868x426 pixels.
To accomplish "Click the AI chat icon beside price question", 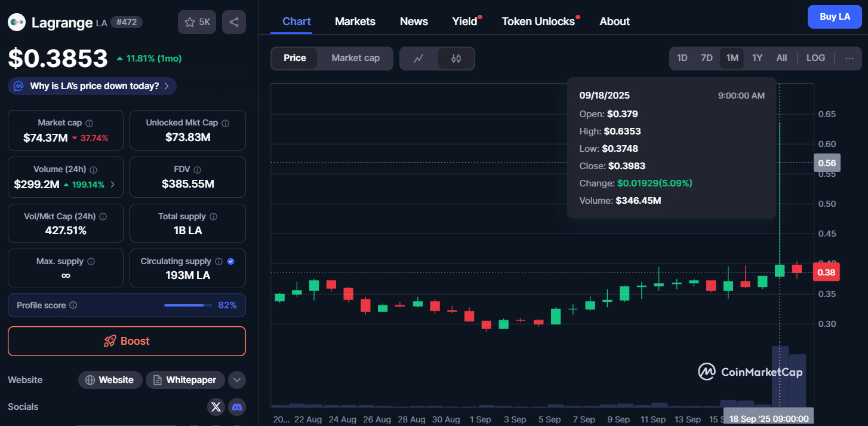I will [x=19, y=86].
